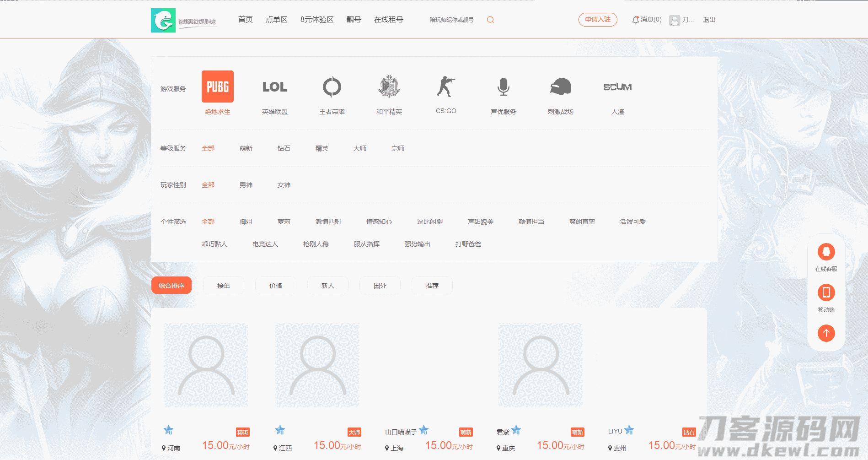Click the orange search magnifier icon
868x460 pixels.
click(x=490, y=20)
